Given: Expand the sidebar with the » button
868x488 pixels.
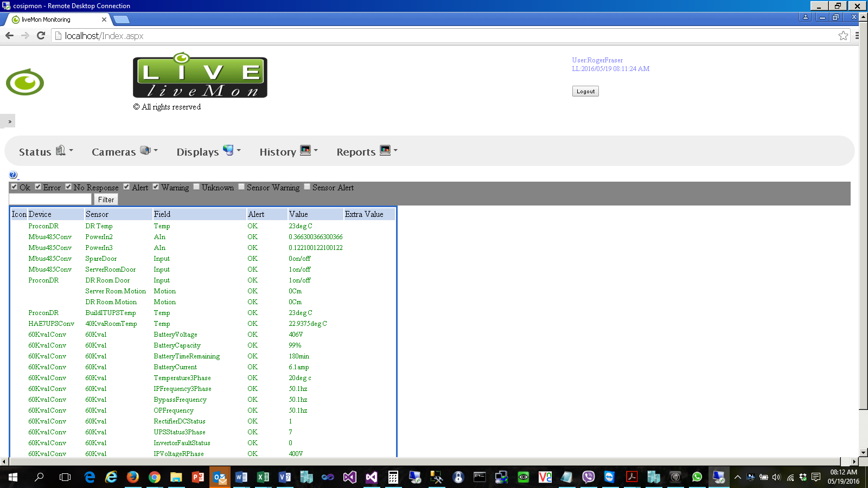Looking at the screenshot, I should (9, 121).
